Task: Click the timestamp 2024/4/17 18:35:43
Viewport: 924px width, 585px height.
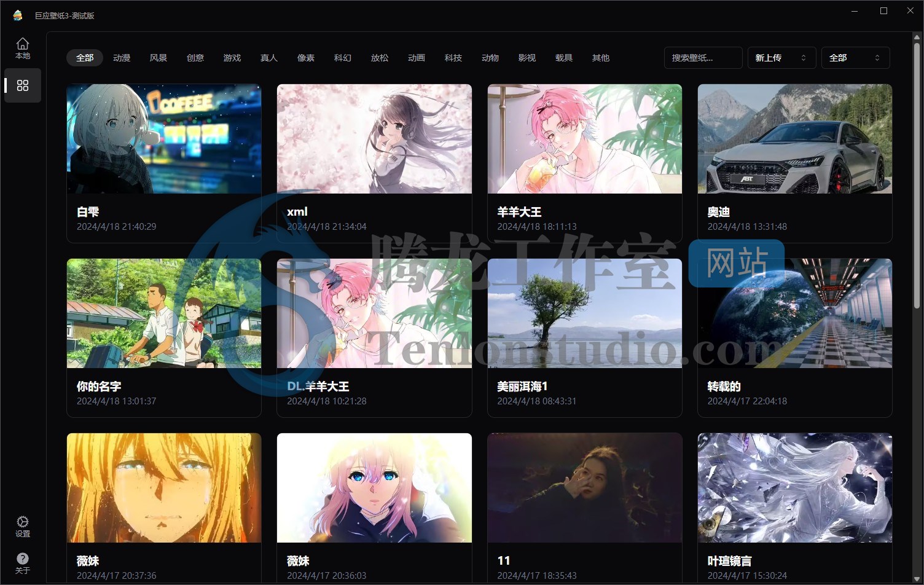Action: click(x=537, y=576)
